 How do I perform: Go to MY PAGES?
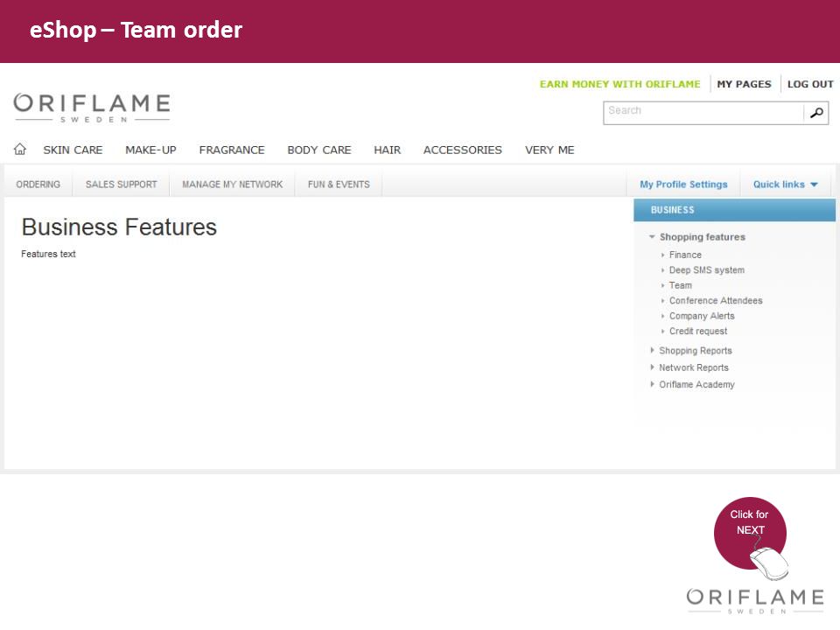[744, 84]
